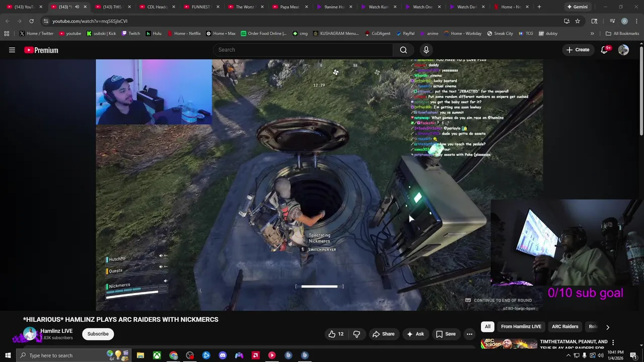Save the video to a playlist
The image size is (644, 362).
coord(446,334)
